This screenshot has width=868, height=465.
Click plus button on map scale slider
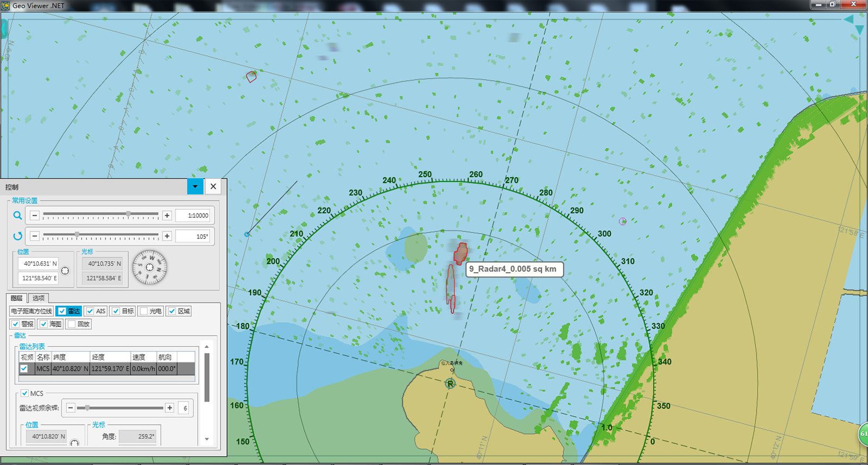point(167,216)
